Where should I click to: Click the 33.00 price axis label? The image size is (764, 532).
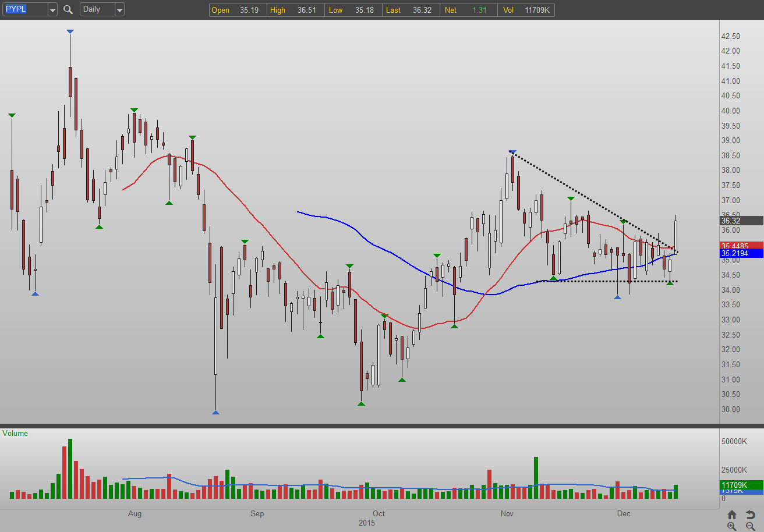tap(730, 320)
